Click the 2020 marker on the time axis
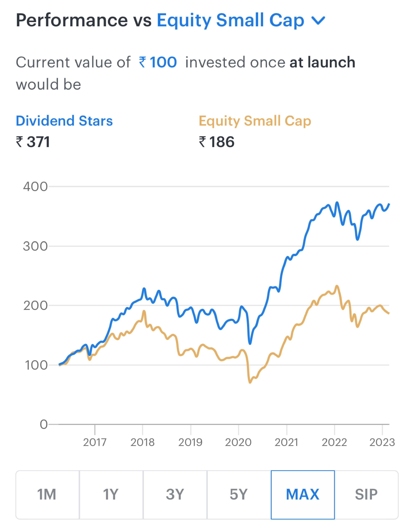The width and height of the screenshot is (414, 532). [x=238, y=442]
